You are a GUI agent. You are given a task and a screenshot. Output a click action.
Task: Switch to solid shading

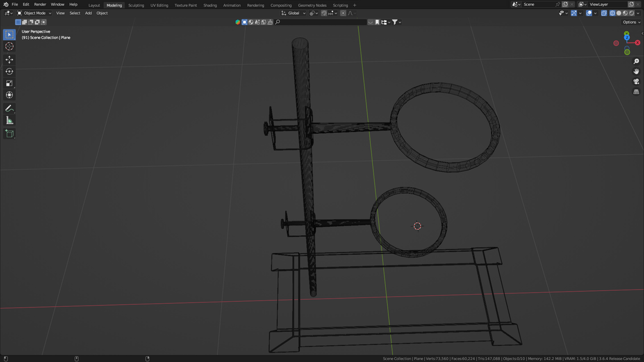(x=619, y=13)
